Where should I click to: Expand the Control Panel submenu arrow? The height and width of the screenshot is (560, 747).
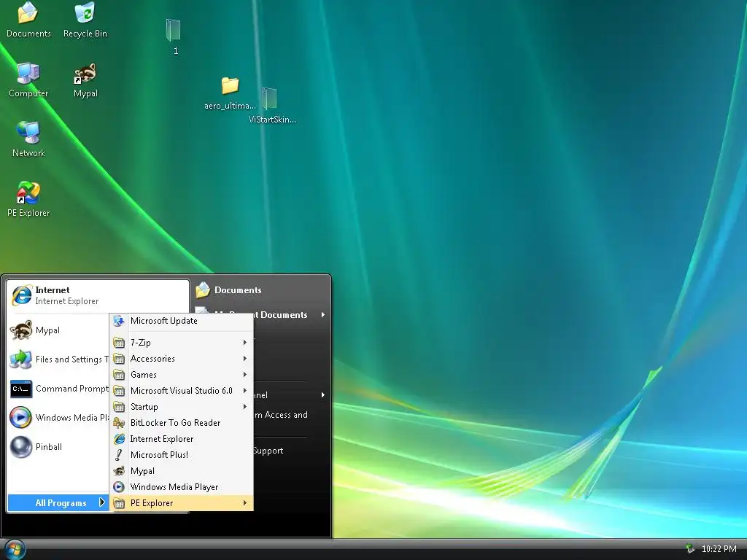pos(323,394)
